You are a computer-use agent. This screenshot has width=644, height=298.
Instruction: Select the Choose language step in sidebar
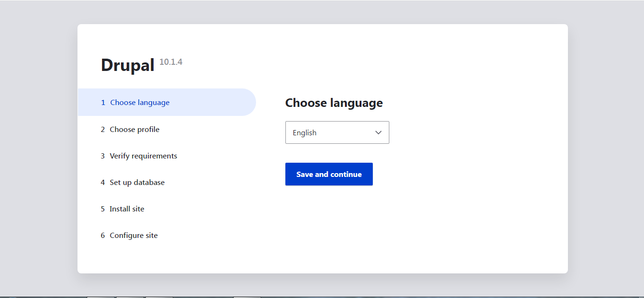[140, 102]
